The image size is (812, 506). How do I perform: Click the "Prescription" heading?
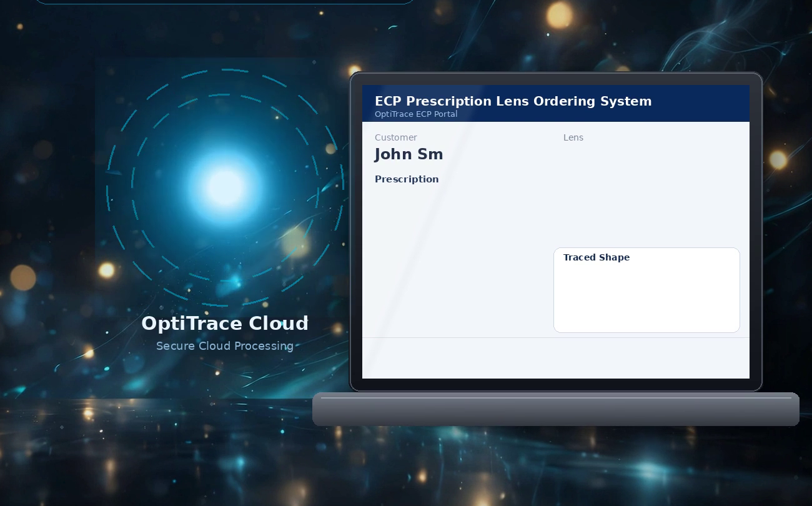407,179
